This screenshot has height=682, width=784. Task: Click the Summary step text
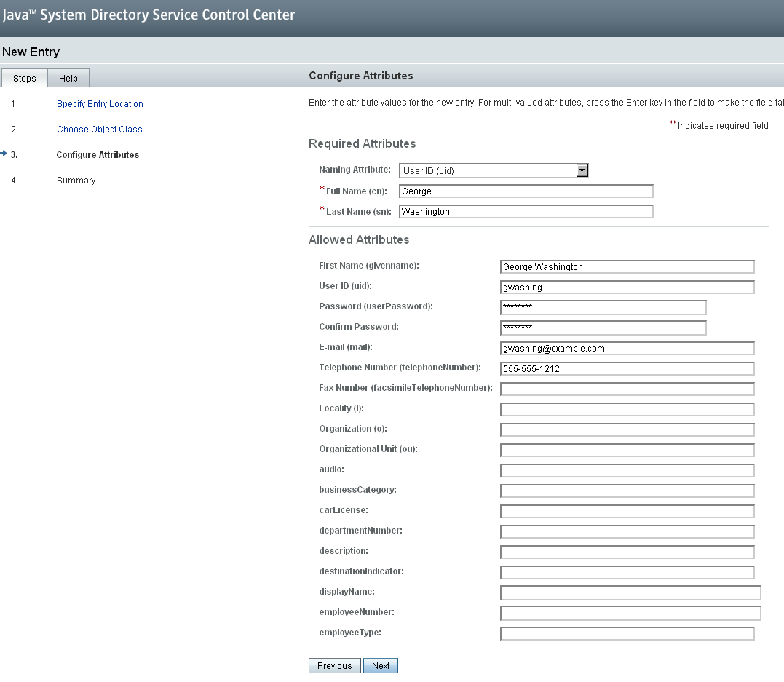pyautogui.click(x=76, y=181)
